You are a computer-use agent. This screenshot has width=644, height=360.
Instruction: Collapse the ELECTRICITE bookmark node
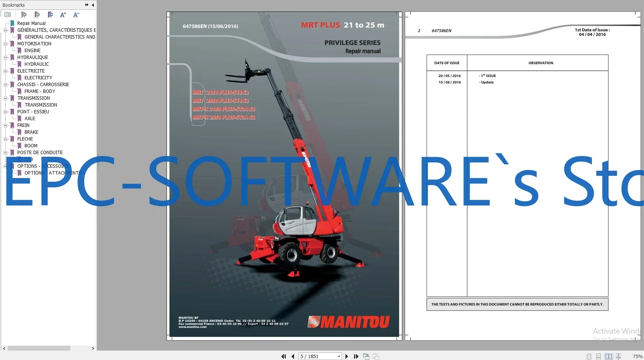5,71
